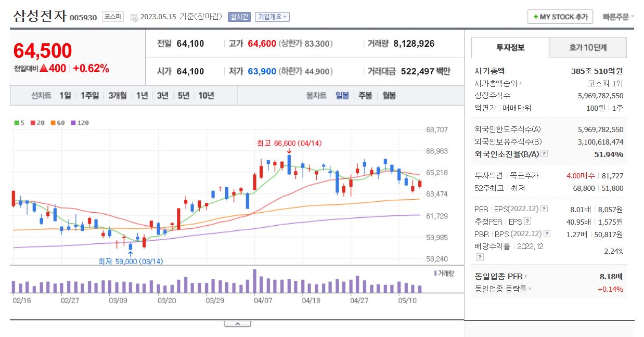Click the 최고 66,600 high marker

tap(289, 143)
